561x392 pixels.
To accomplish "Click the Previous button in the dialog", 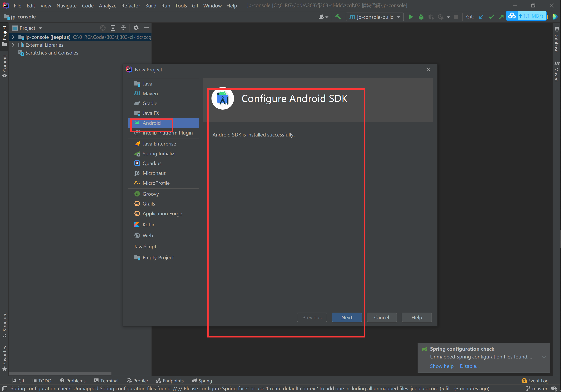I will click(x=312, y=317).
